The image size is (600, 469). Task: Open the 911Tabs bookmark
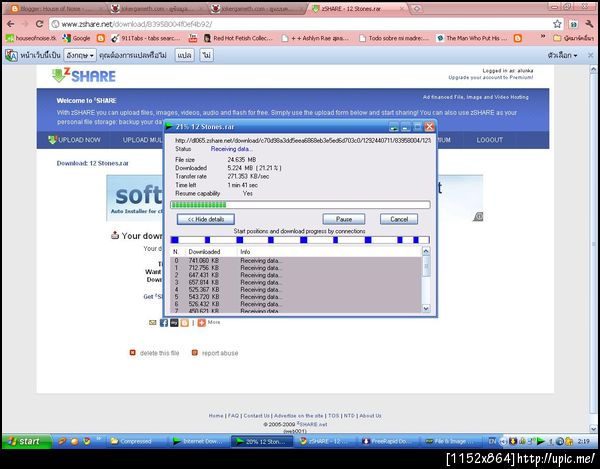(145, 38)
